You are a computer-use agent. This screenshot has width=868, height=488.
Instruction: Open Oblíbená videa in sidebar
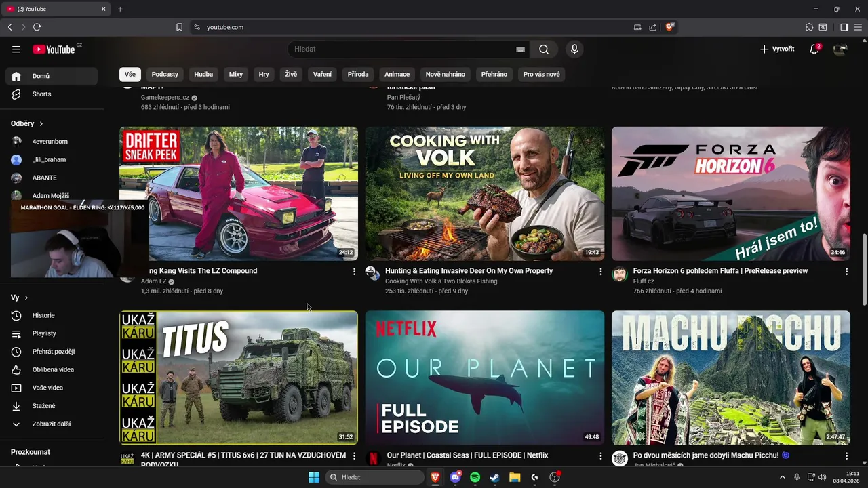(52, 369)
